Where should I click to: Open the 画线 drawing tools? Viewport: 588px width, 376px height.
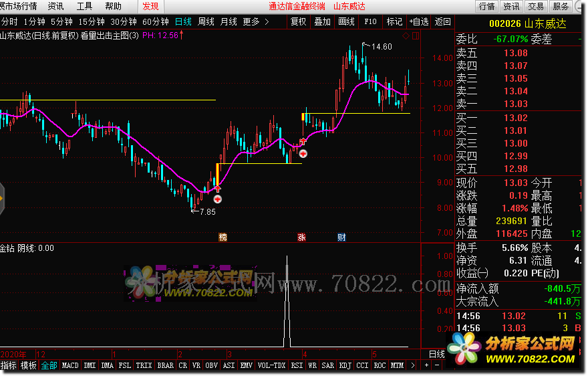[x=347, y=22]
